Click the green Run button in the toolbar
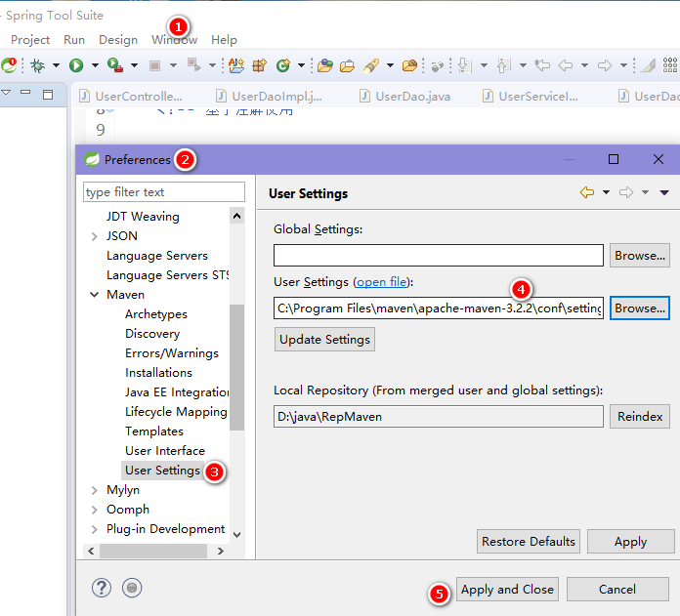 point(76,65)
